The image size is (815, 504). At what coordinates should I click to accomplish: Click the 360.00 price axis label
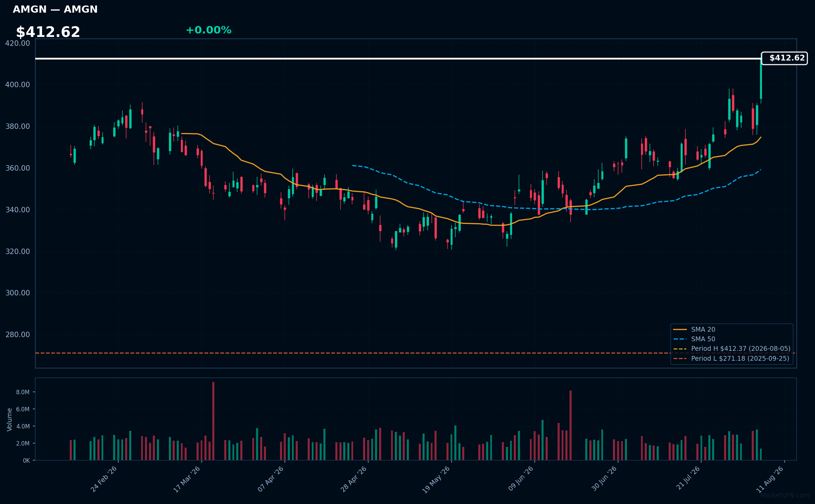click(18, 168)
